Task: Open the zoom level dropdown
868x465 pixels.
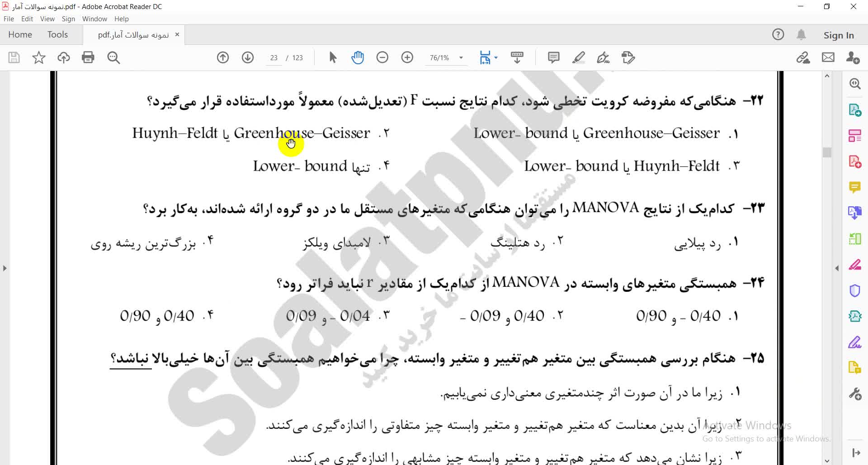Action: 461,58
